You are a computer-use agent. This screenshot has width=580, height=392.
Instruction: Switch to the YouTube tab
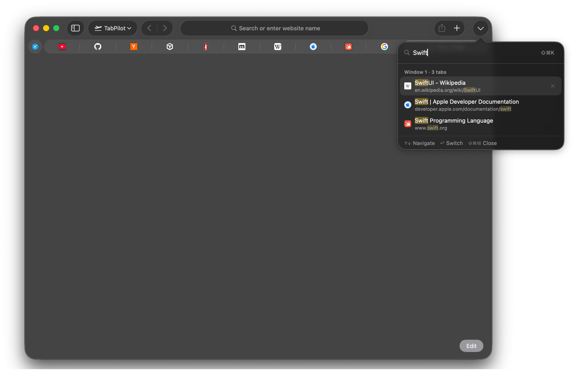62,47
